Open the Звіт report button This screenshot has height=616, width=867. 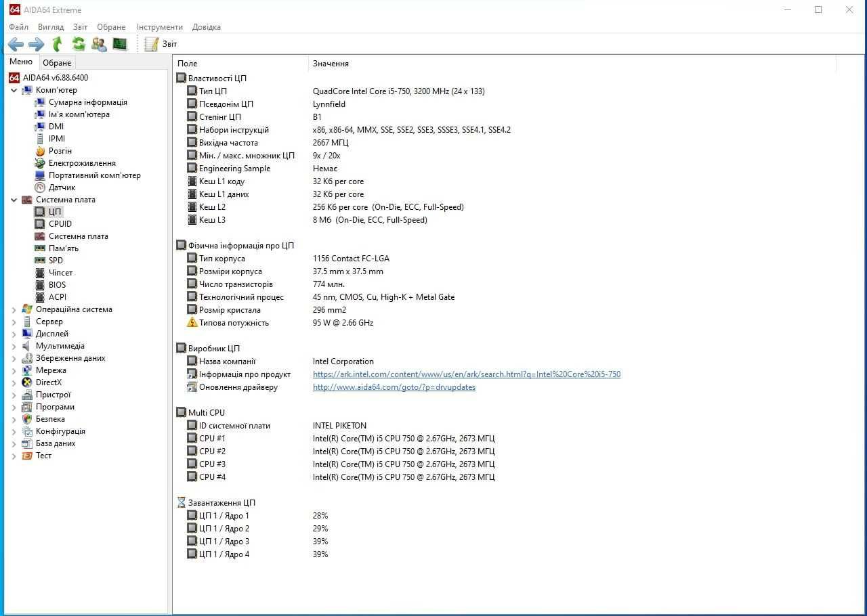pyautogui.click(x=161, y=45)
